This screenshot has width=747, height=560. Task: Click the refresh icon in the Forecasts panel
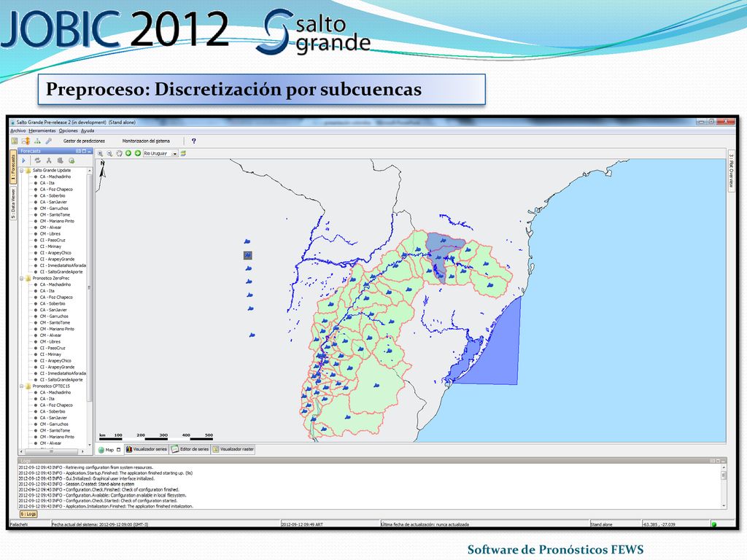(37, 160)
